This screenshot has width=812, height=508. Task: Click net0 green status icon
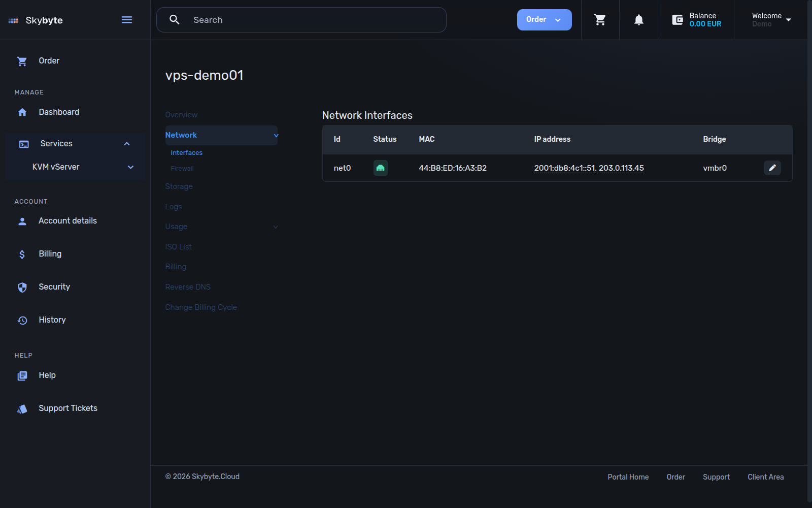click(x=381, y=168)
